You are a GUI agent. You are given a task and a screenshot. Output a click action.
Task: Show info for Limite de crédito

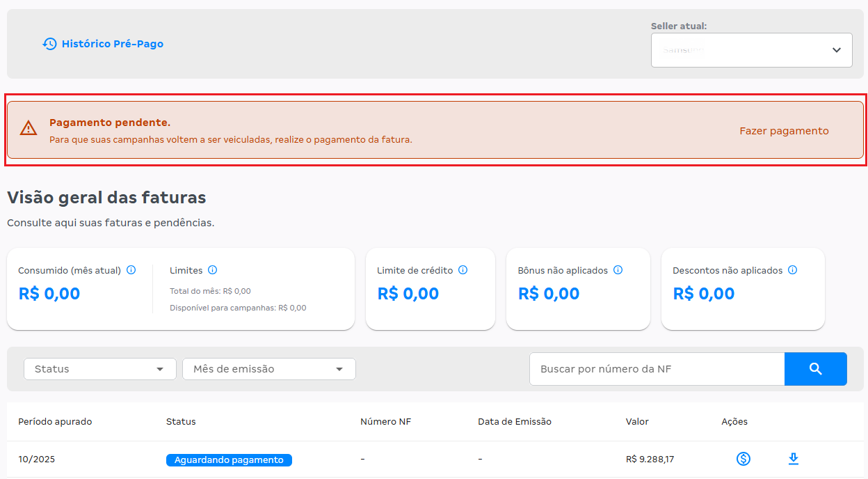coord(463,270)
